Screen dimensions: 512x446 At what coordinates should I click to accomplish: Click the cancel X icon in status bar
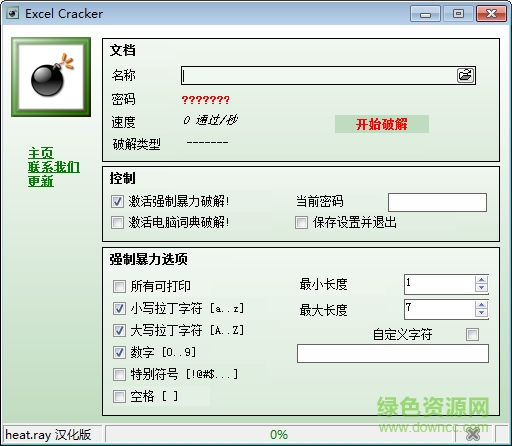pos(473,434)
